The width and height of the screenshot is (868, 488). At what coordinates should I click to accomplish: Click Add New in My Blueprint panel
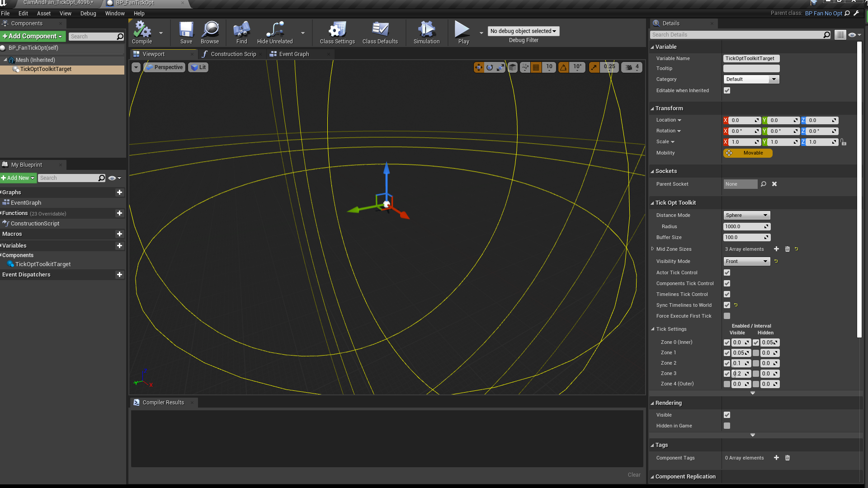coord(17,178)
